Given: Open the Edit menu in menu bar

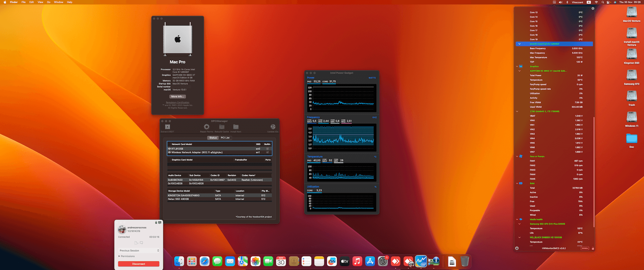Looking at the screenshot, I should (x=32, y=2).
